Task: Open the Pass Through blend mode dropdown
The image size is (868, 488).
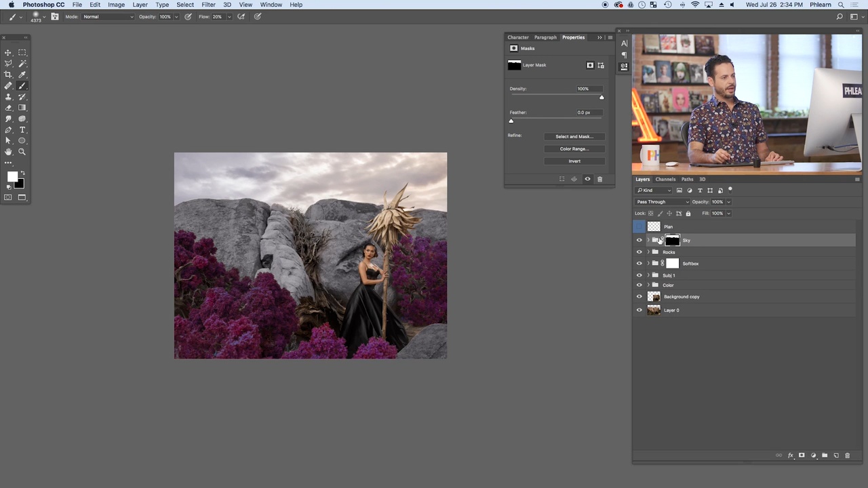Action: (x=663, y=202)
